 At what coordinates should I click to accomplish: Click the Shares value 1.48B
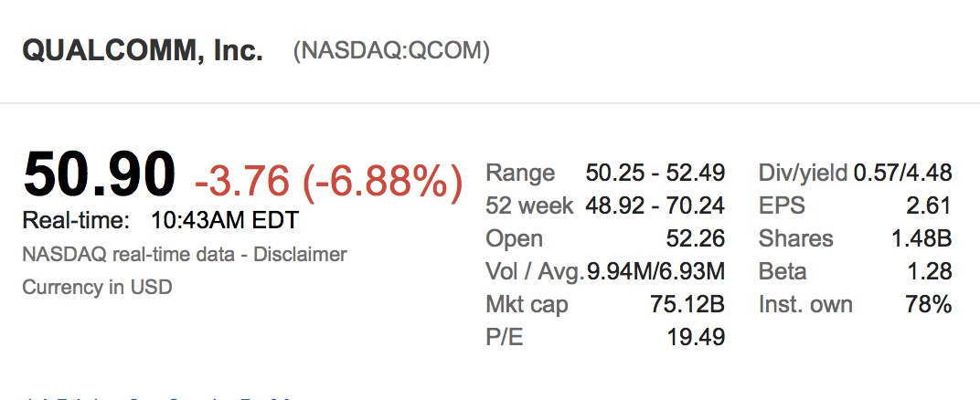921,238
